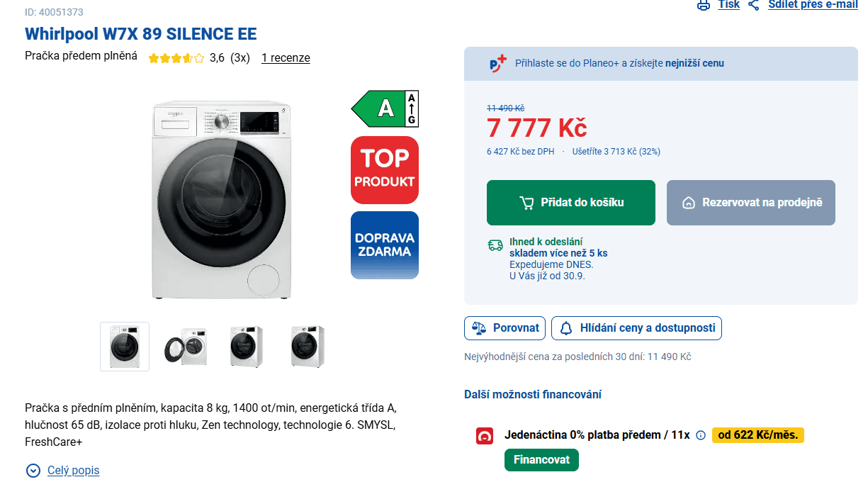Click the share icon for e-mail sharing
The image size is (868, 499).
click(x=753, y=5)
